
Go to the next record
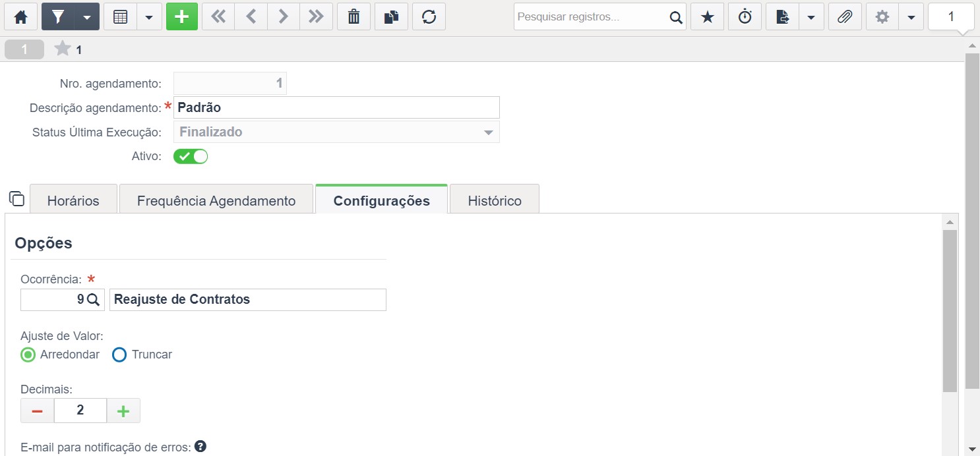[x=283, y=17]
